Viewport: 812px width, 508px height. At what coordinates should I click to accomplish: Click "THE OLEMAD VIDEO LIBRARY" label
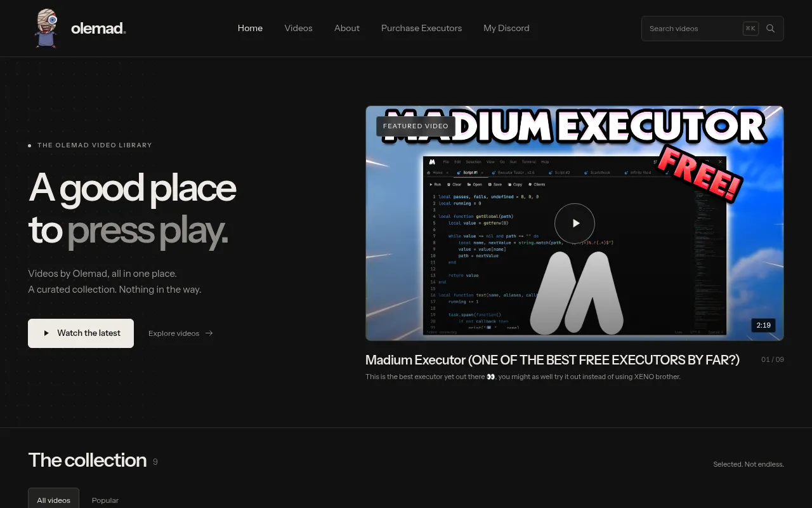95,145
